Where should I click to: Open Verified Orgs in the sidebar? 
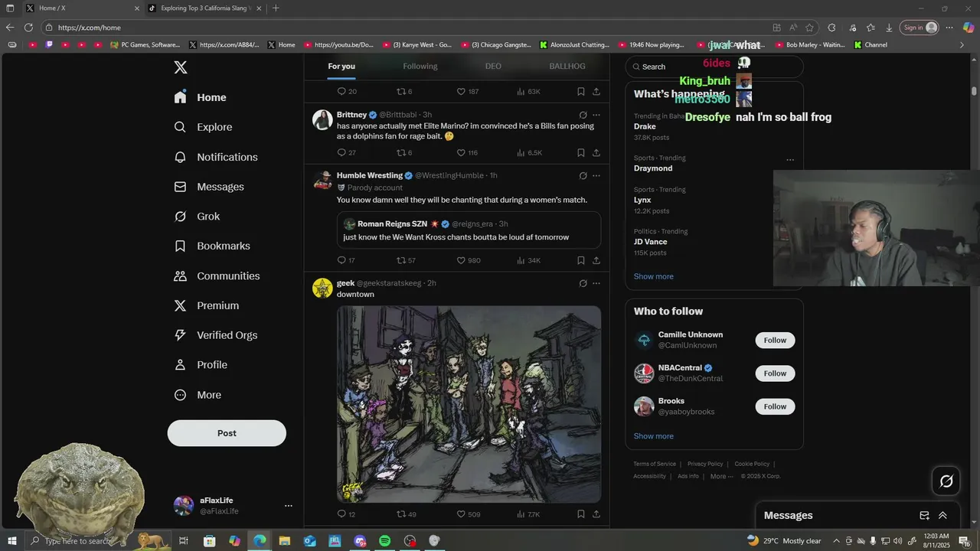[215, 335]
